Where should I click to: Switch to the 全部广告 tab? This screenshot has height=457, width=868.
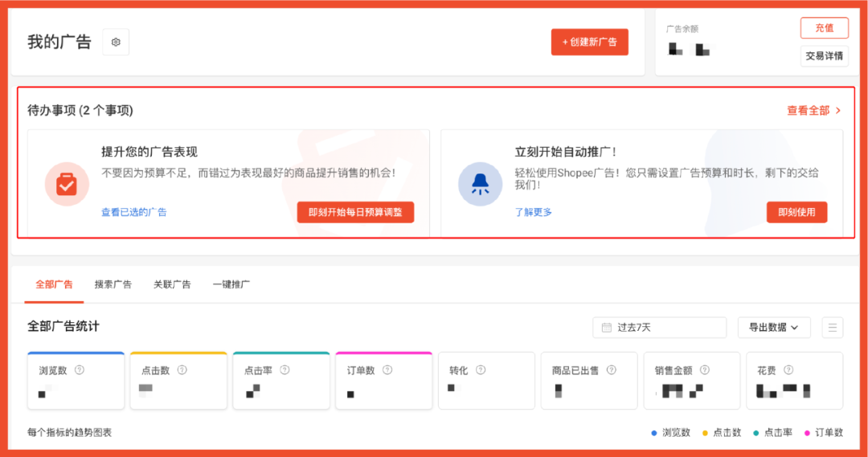(55, 284)
